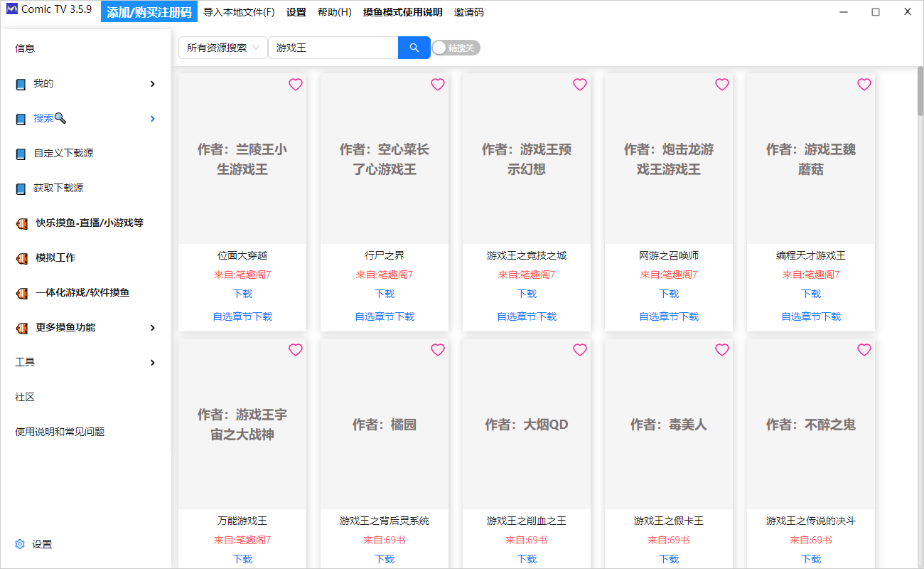Favorite the 万能游戏王 card
Screen dimensions: 924x569
point(296,350)
